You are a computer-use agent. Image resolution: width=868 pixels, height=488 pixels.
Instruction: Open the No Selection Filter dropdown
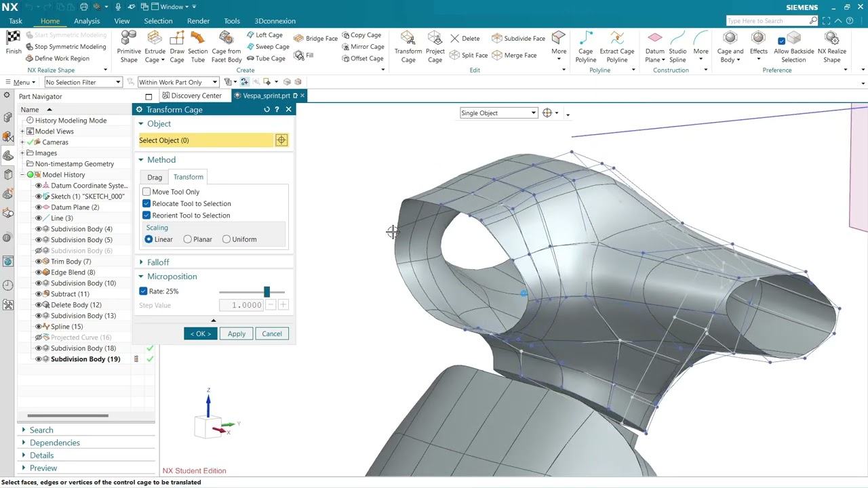click(x=83, y=82)
